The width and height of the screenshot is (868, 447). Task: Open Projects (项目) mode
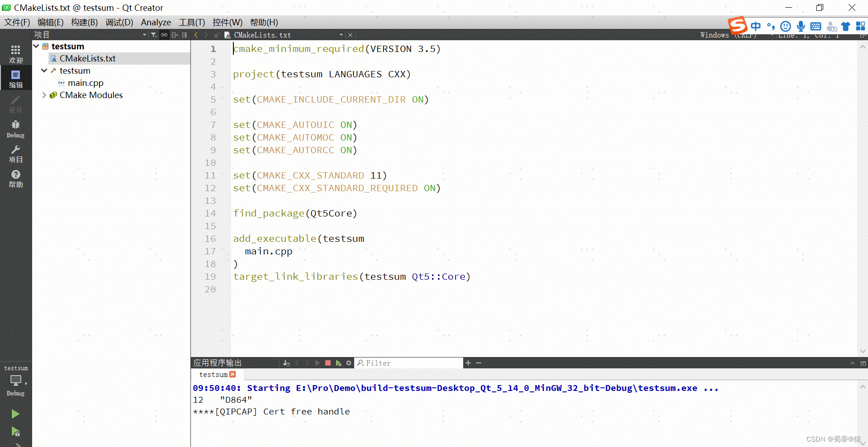pyautogui.click(x=16, y=154)
